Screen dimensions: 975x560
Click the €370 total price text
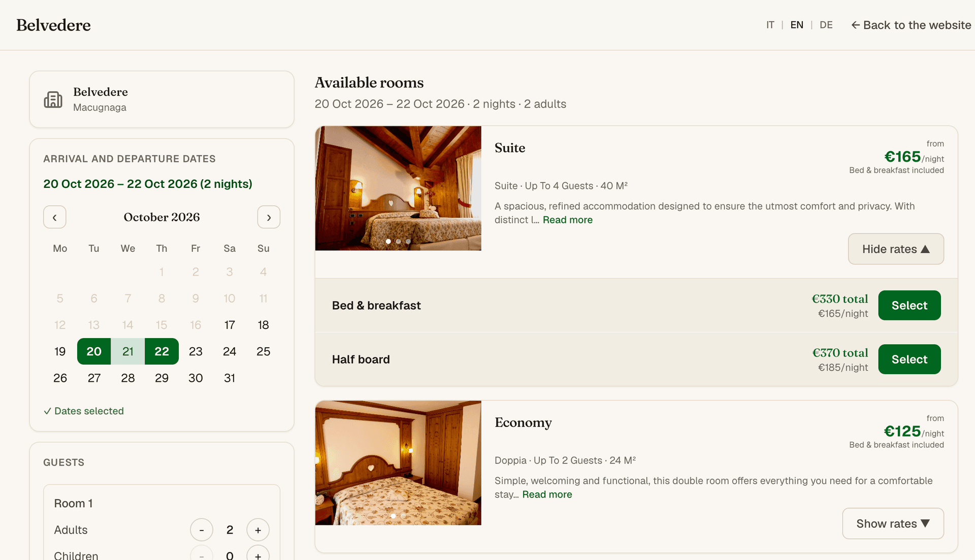click(840, 353)
